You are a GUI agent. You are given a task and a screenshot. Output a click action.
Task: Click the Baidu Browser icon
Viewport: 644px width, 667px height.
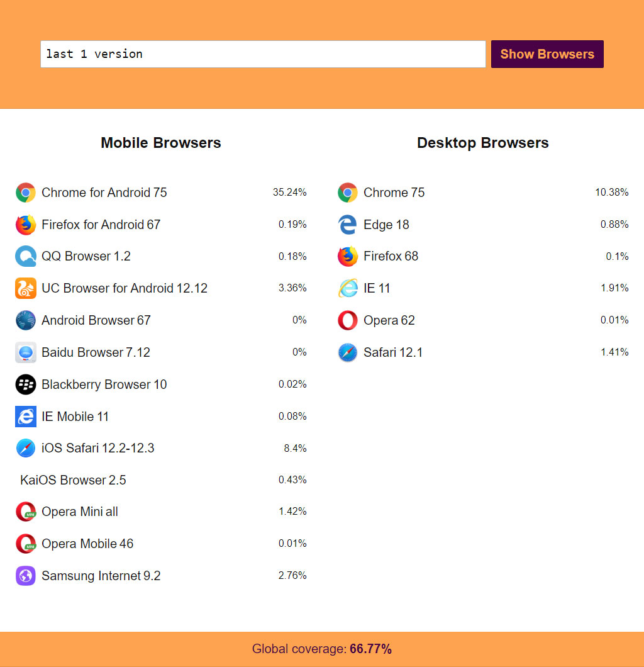coord(26,352)
